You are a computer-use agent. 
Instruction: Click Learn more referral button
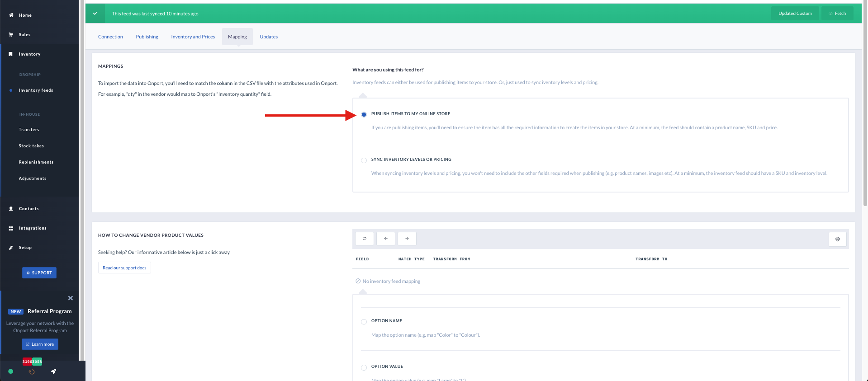pyautogui.click(x=40, y=344)
